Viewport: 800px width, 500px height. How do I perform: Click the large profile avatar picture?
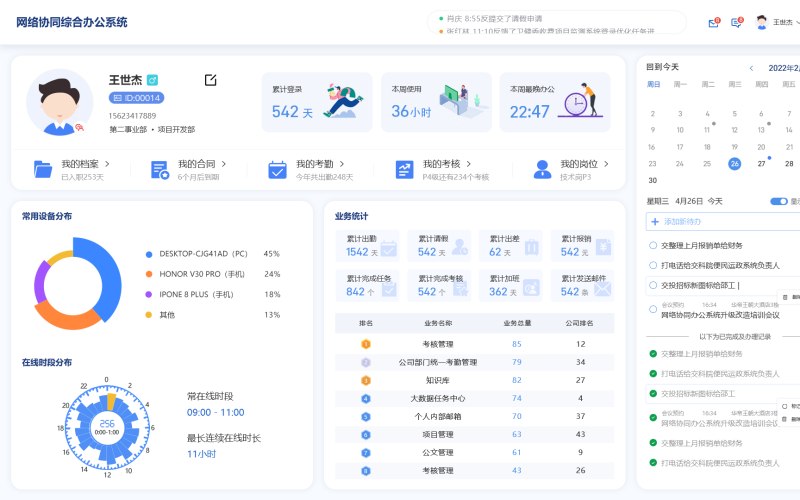59,104
